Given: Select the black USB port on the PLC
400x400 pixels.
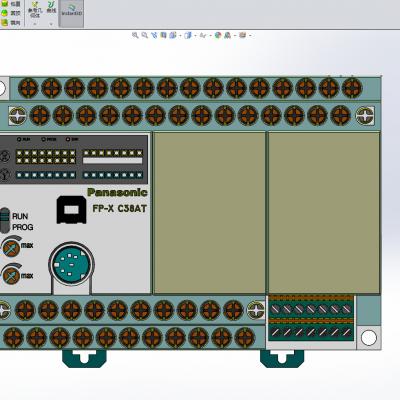Looking at the screenshot, I should click(71, 210).
